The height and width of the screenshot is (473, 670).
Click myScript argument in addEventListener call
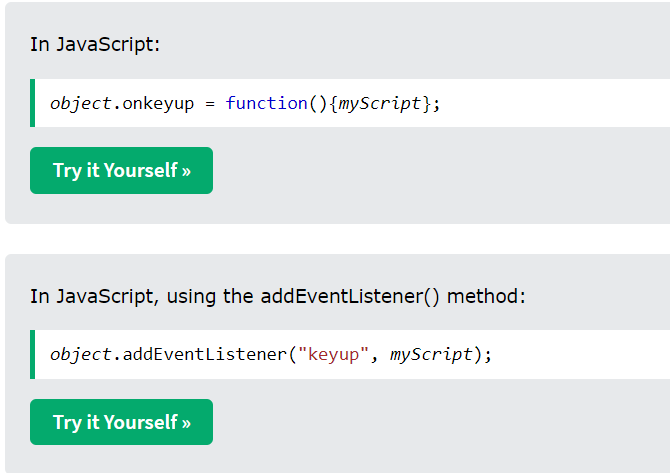[431, 355]
